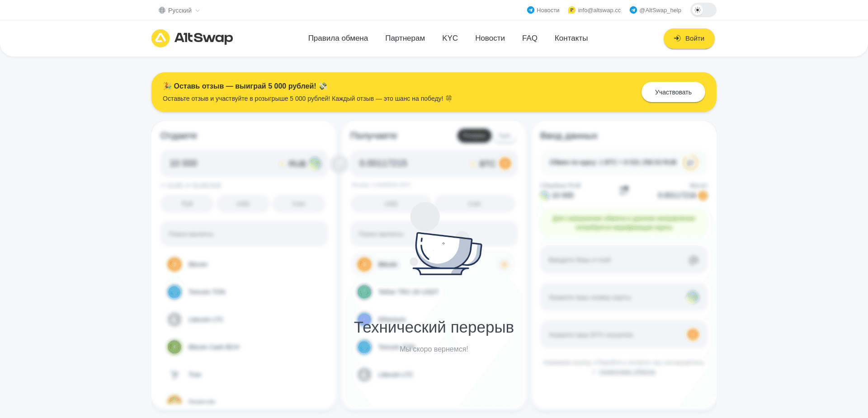Select the blurred BTC currency dropdown

(x=491, y=164)
